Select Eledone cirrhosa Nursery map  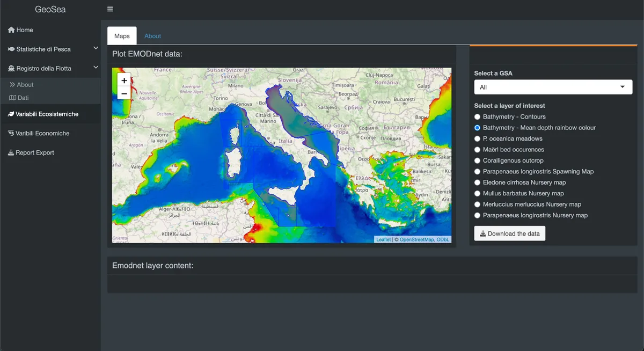point(477,182)
